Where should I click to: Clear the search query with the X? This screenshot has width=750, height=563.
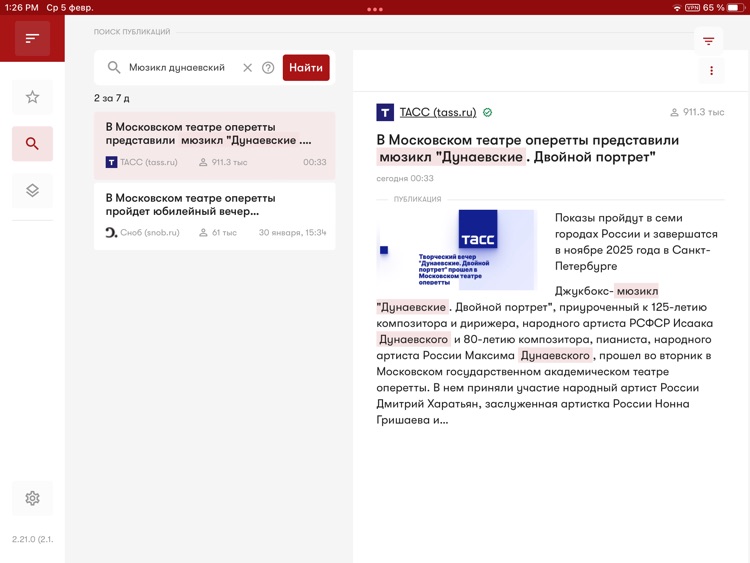[x=247, y=68]
